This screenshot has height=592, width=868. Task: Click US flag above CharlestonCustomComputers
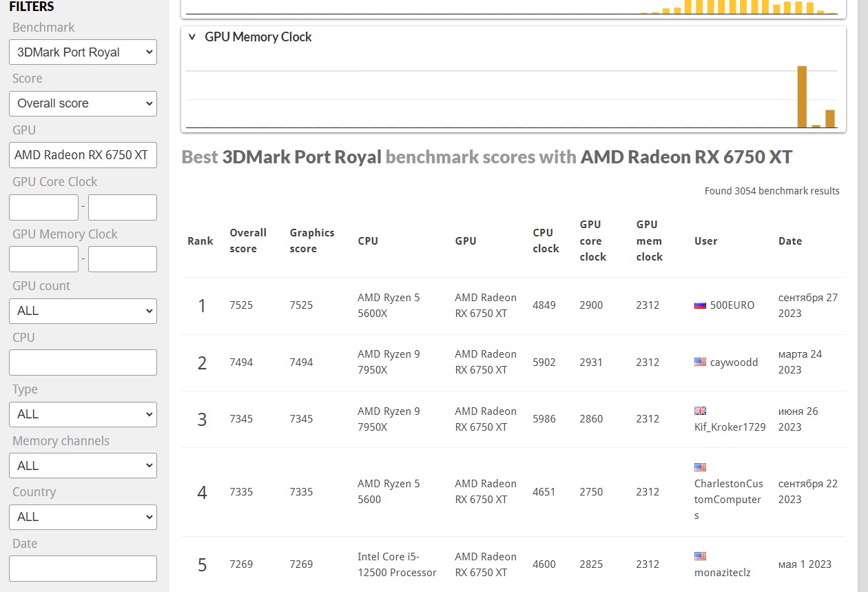pos(700,467)
